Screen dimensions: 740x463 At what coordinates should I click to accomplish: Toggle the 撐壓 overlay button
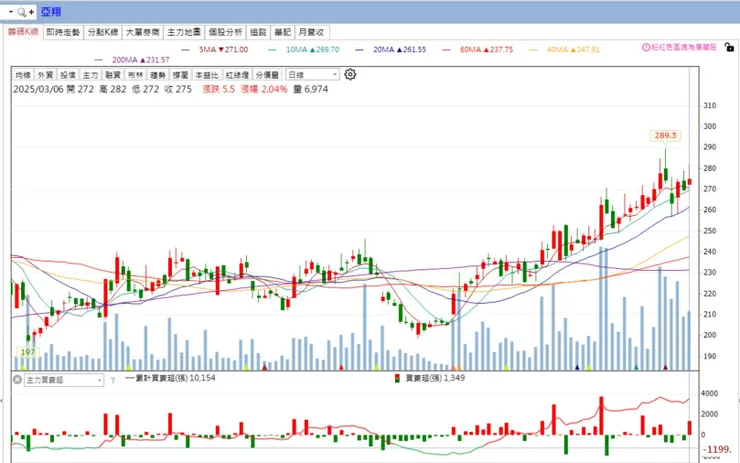180,75
